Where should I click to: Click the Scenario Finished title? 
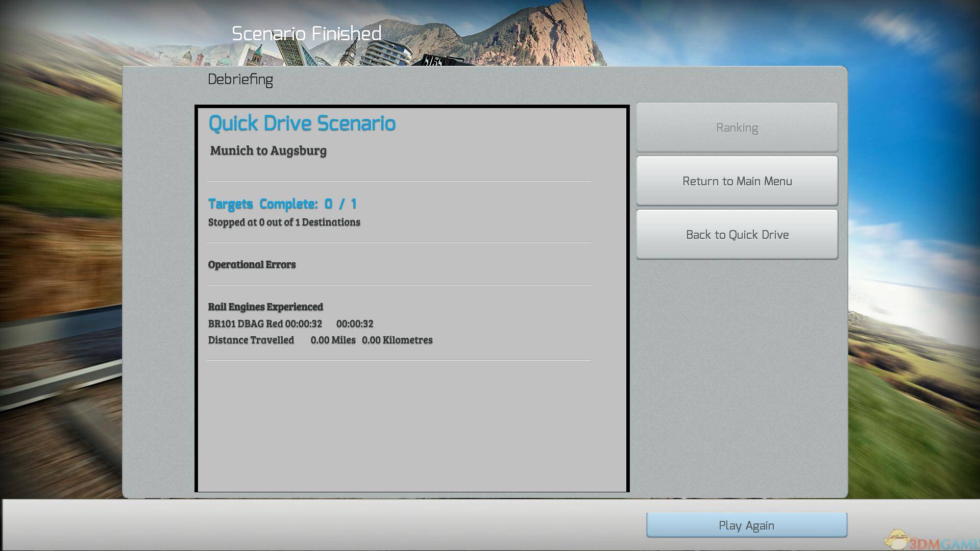(306, 34)
